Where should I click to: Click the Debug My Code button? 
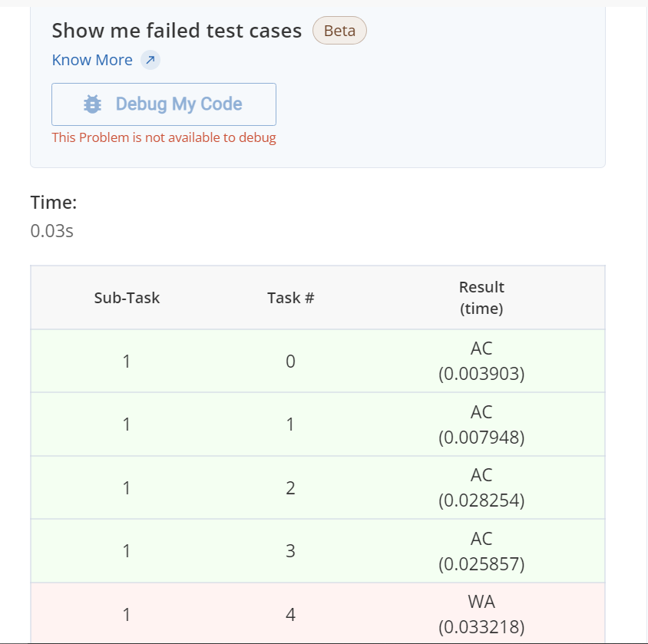click(x=164, y=104)
